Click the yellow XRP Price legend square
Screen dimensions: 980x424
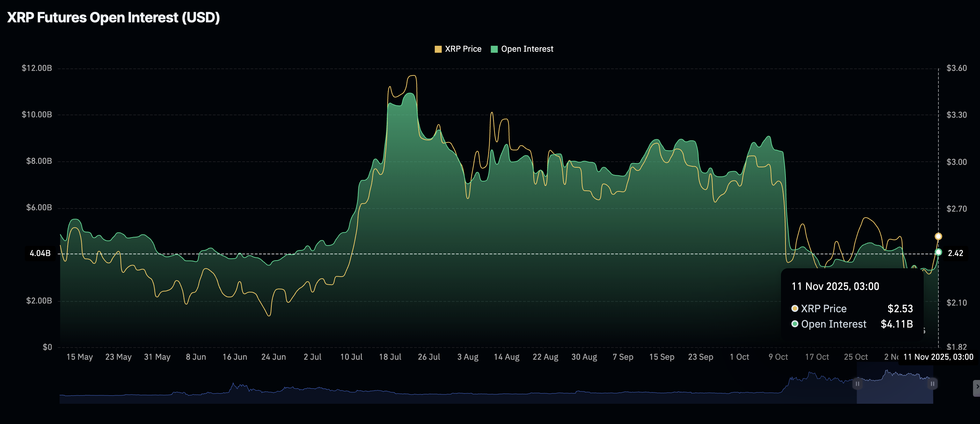(x=438, y=49)
